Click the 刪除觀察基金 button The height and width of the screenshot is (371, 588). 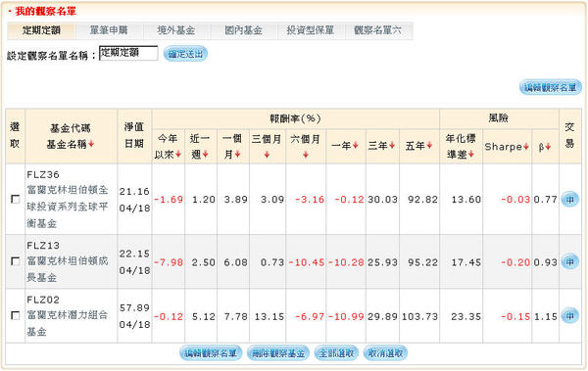(278, 353)
